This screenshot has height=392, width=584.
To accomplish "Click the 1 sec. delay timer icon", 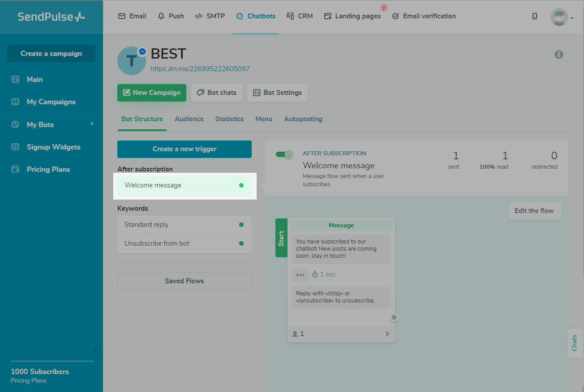I will pos(315,274).
